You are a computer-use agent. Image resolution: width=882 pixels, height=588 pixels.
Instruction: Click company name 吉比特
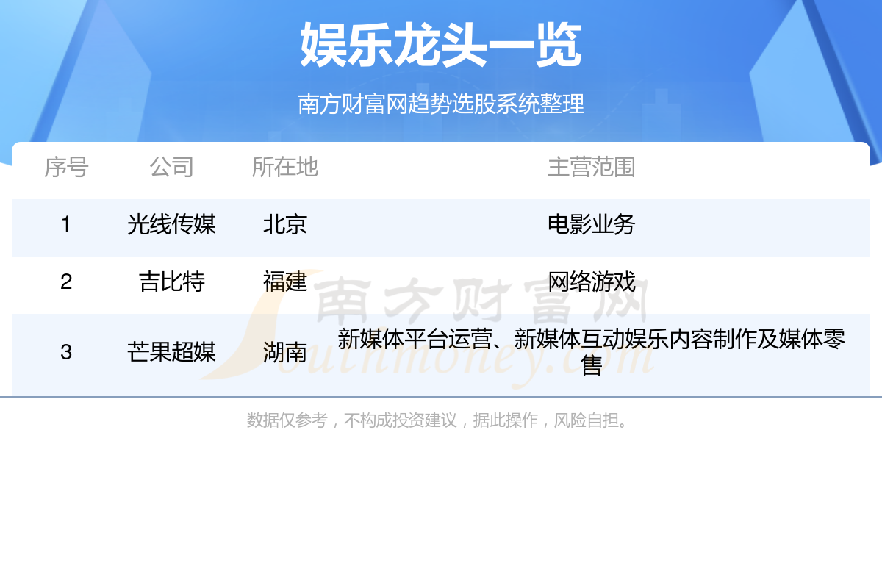171,282
